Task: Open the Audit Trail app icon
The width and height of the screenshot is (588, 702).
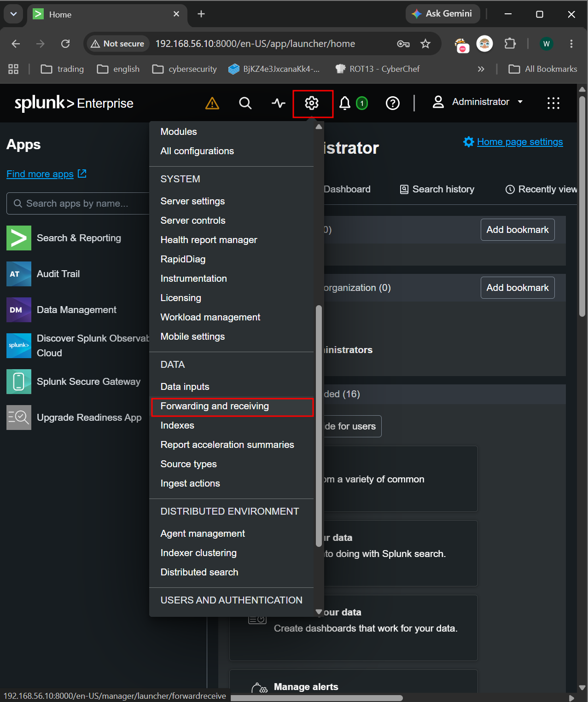Action: pos(19,274)
